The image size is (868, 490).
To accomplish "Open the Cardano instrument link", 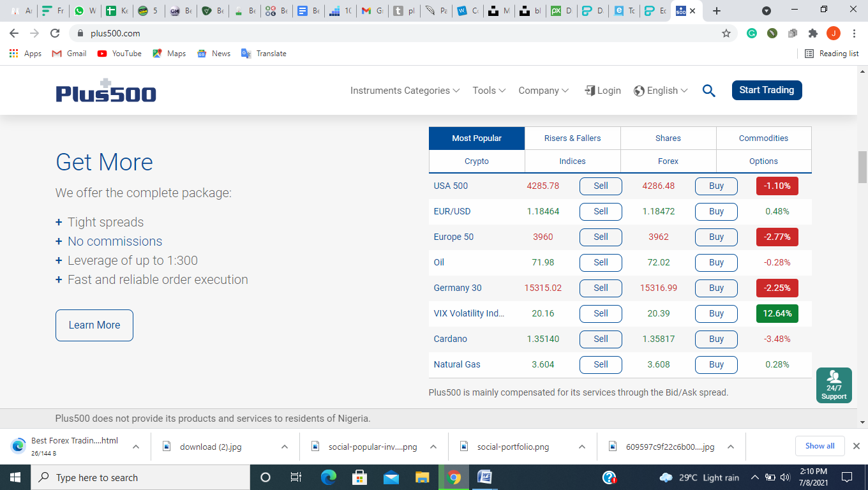I will pos(450,339).
